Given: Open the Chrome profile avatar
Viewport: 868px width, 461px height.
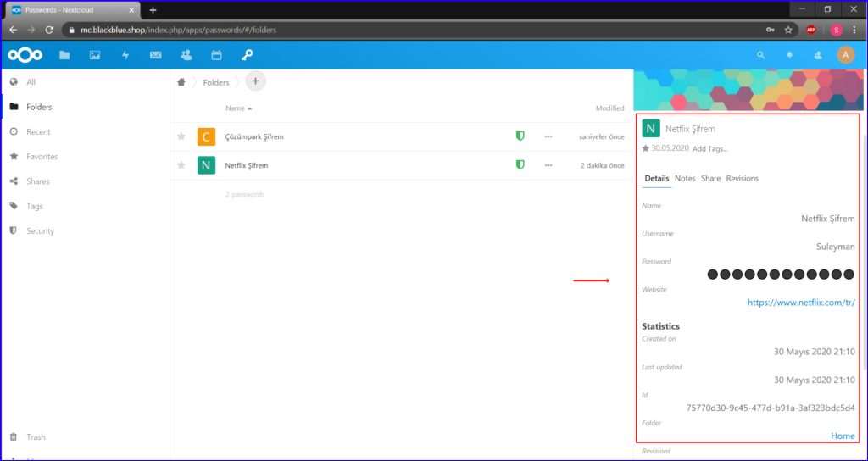Looking at the screenshot, I should [x=837, y=30].
